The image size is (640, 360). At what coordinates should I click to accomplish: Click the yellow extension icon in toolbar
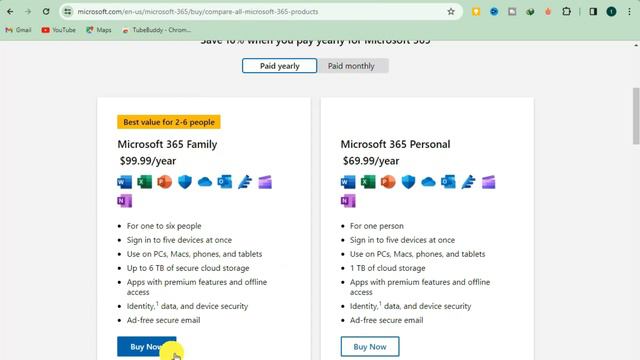point(476,11)
